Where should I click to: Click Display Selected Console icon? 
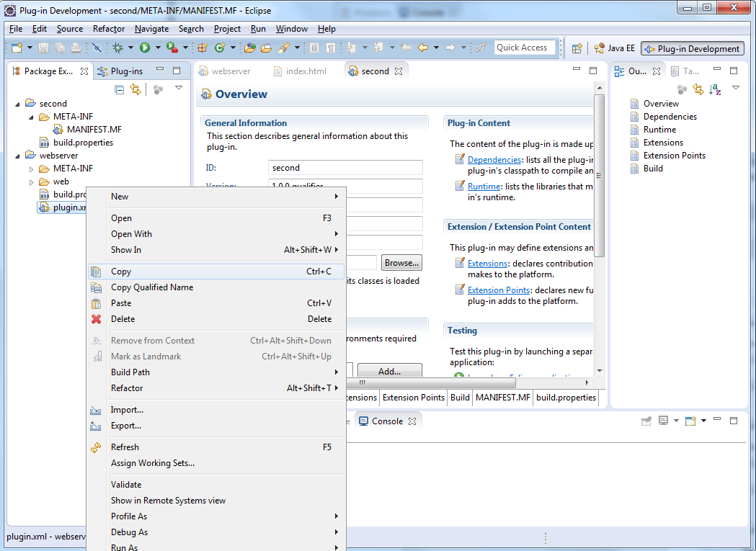[x=664, y=421]
